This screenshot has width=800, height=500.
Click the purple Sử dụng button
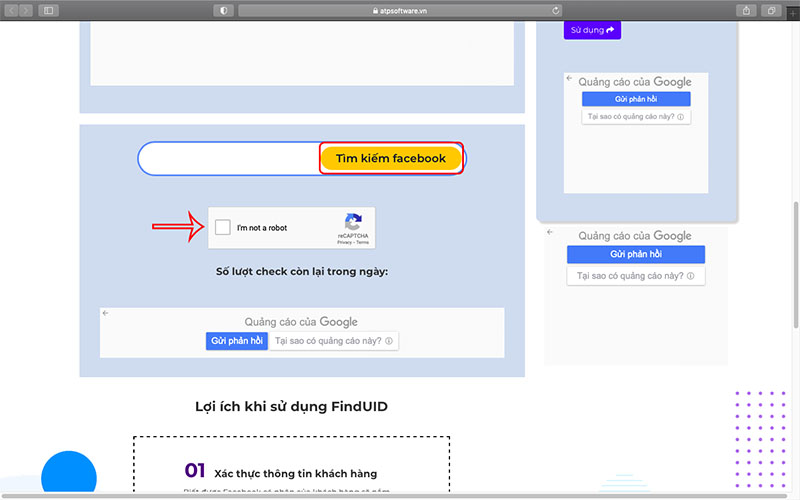pyautogui.click(x=592, y=30)
